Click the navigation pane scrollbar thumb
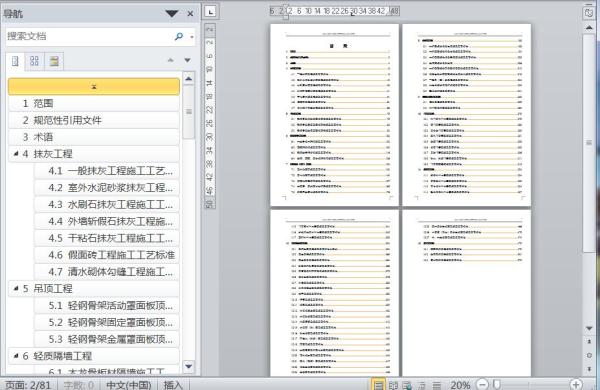The width and height of the screenshot is (600, 390). tap(189, 112)
